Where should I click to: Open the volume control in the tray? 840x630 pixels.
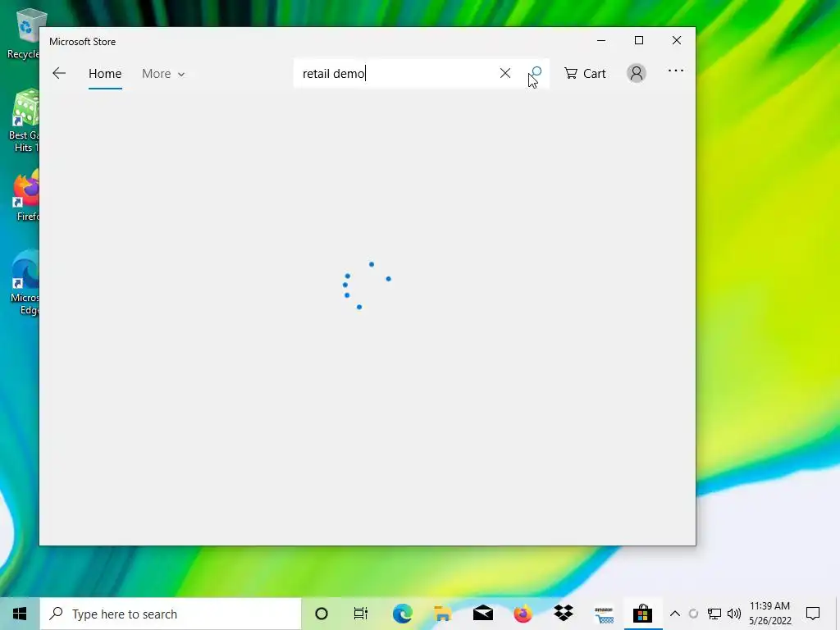click(734, 614)
